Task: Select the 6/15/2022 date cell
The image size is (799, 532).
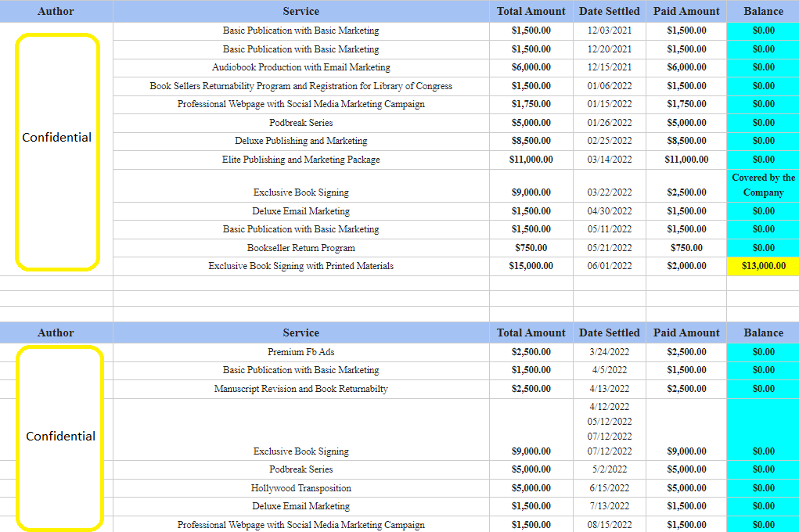Action: [x=610, y=488]
